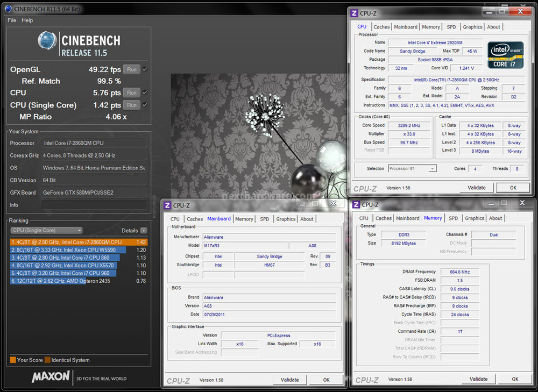Click the memory Size value 8192 MBytes
Viewport: 538px width, 392px height.
[403, 243]
